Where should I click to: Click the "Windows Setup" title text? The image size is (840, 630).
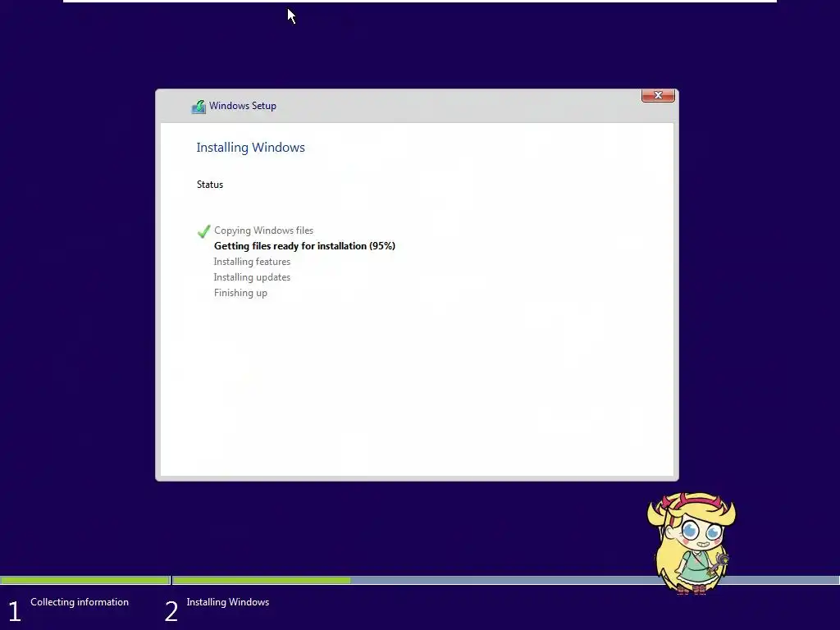(x=243, y=106)
